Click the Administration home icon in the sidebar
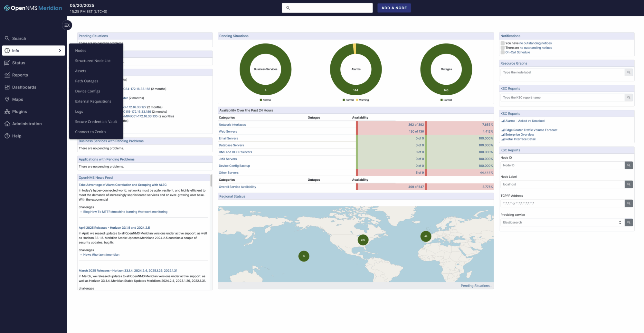644x333 pixels. (7, 124)
